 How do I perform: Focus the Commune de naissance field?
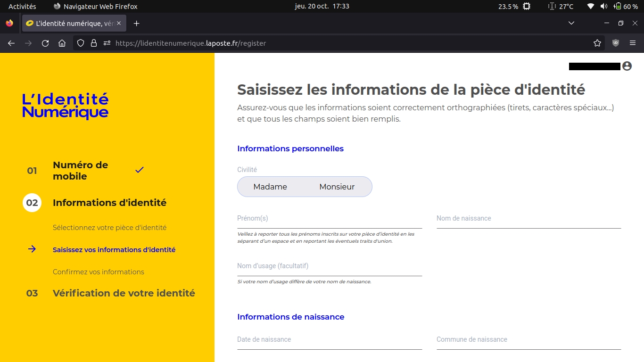point(528,340)
